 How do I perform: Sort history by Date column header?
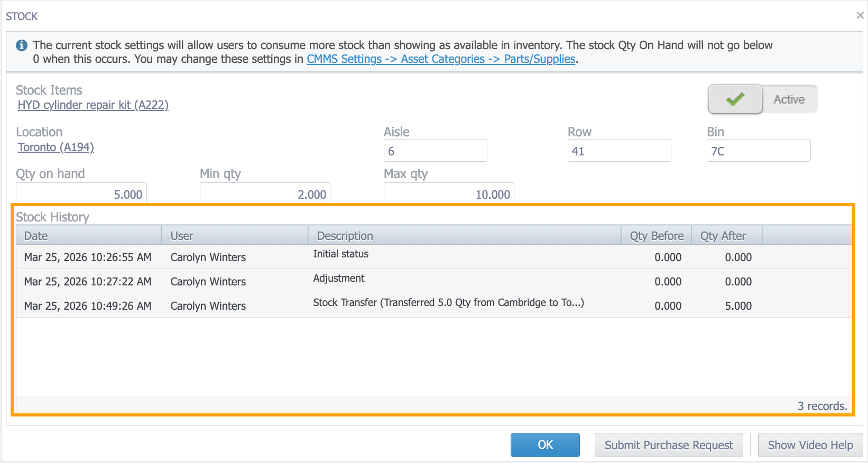click(x=88, y=236)
